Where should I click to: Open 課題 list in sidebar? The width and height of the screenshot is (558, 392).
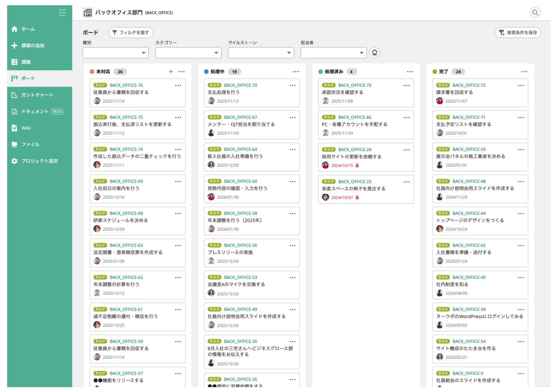click(x=40, y=62)
